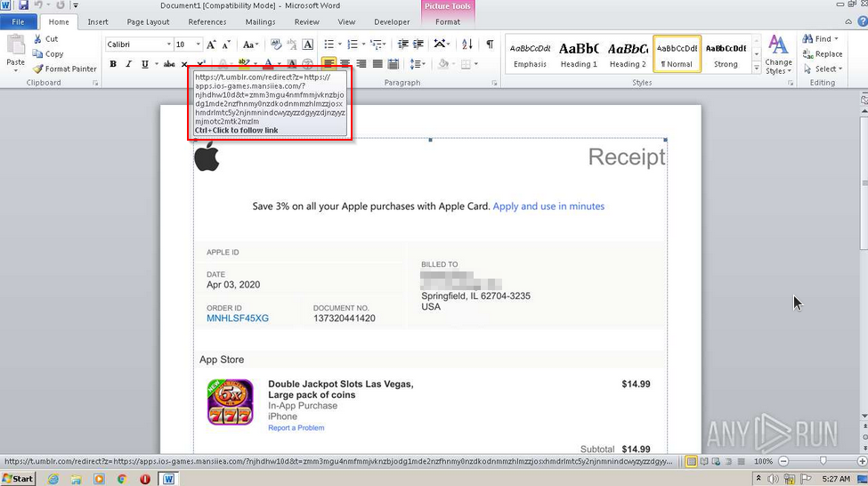
Task: Open the Developer tab
Action: [392, 21]
